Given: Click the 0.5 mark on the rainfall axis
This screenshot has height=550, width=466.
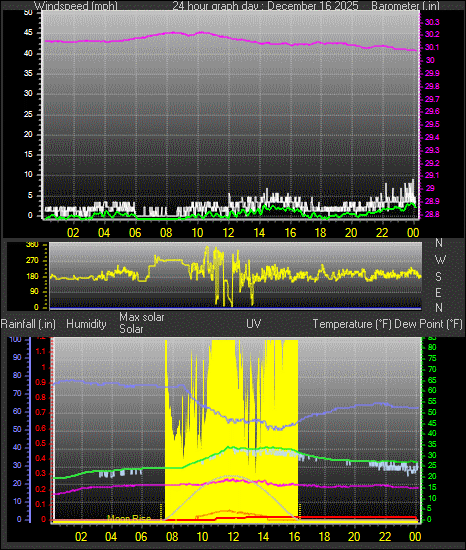Looking at the screenshot, I should click(41, 443).
